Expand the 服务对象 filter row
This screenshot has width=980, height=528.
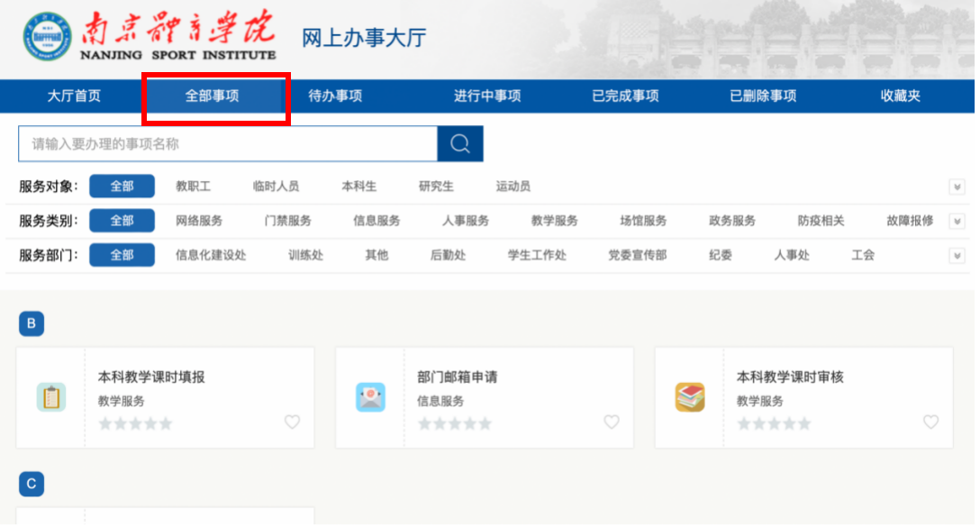pos(957,187)
